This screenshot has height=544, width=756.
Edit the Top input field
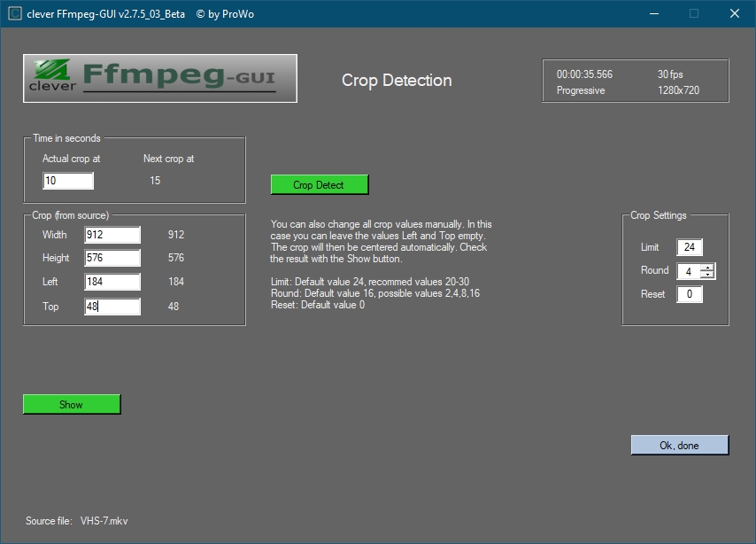pos(112,307)
